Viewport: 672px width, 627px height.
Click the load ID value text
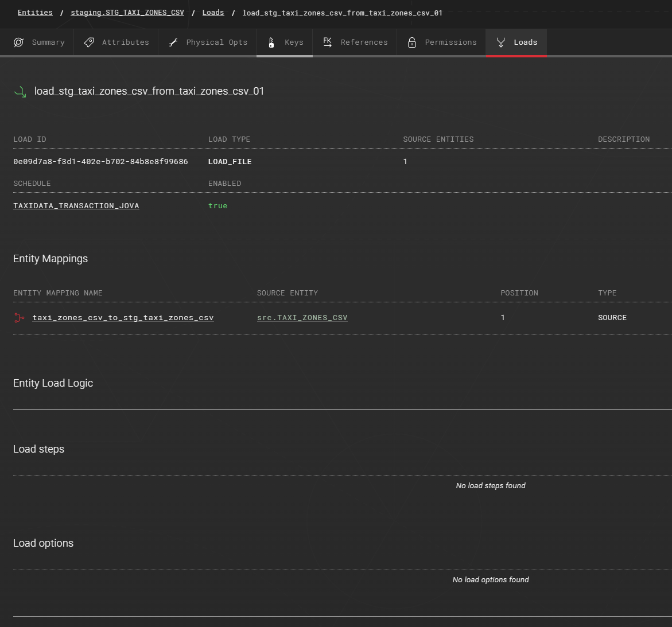click(x=100, y=162)
